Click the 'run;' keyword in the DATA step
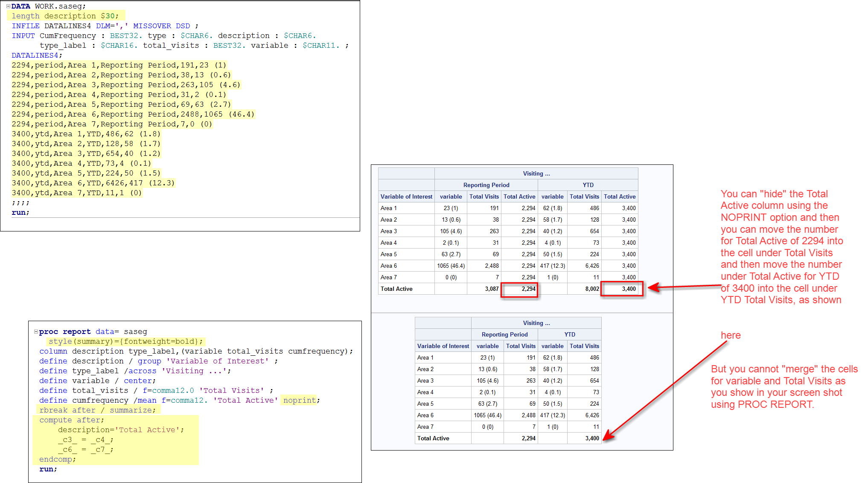The image size is (868, 483). tap(20, 212)
